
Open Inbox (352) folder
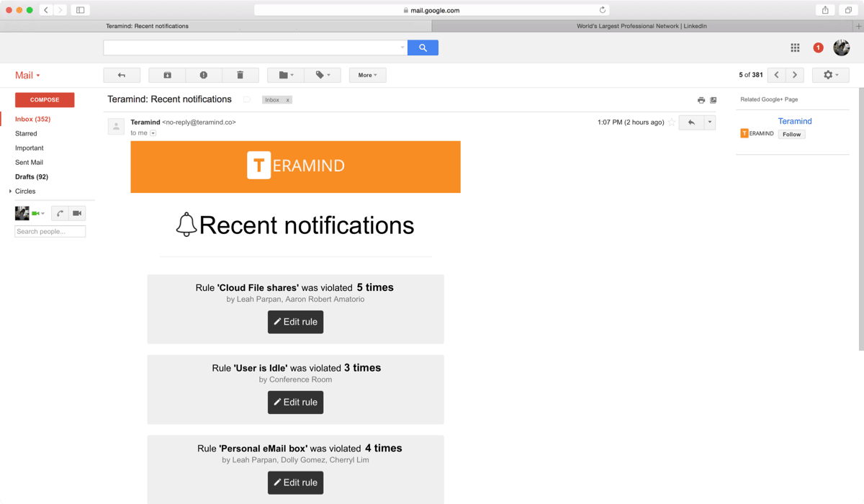pyautogui.click(x=32, y=119)
